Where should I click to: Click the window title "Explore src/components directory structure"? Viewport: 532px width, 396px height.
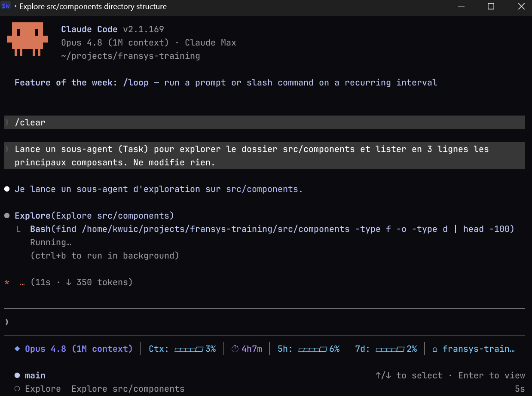point(93,6)
